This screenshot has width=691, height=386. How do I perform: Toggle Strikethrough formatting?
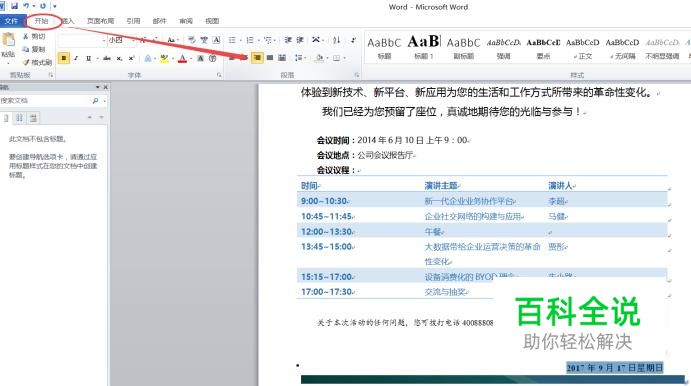point(107,58)
